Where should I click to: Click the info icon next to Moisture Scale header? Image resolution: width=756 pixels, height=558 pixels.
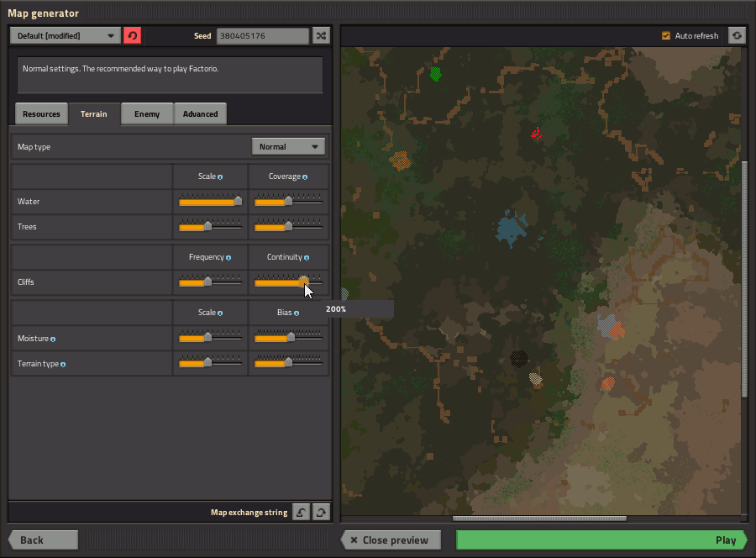[x=220, y=313]
